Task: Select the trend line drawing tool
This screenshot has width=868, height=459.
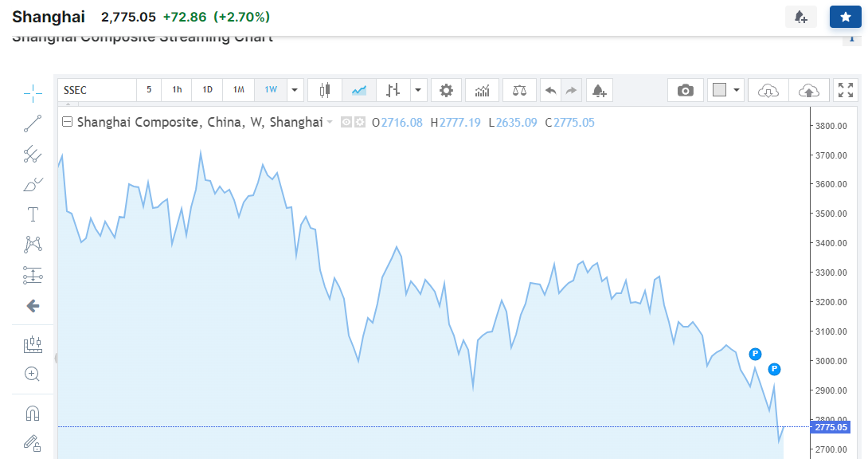Action: coord(33,124)
